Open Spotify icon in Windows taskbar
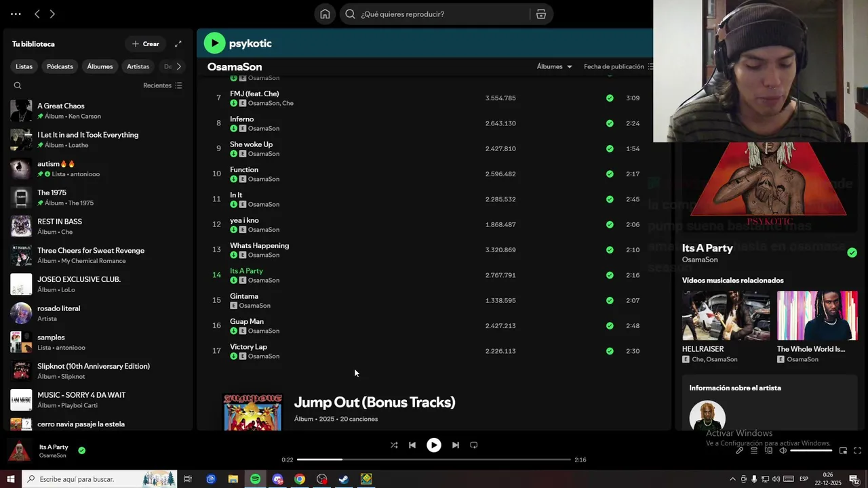The width and height of the screenshot is (868, 488). click(255, 479)
